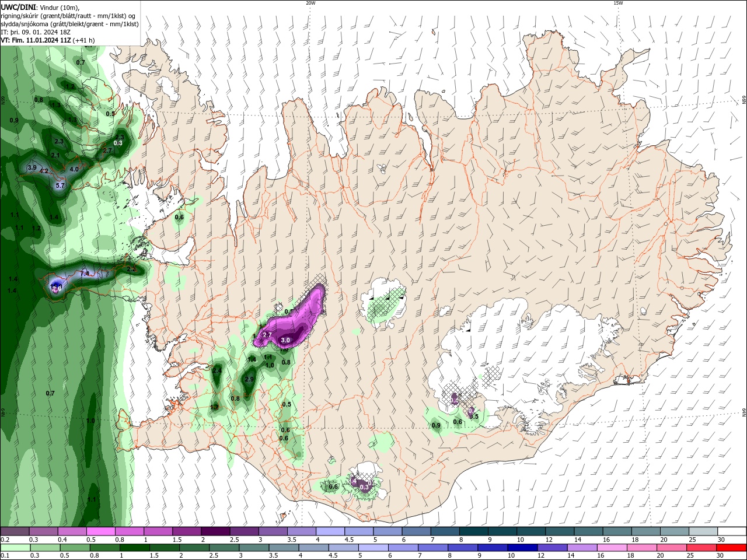Click the '7.4' precipitation value
Viewport: 747px width, 560px height.
85,274
